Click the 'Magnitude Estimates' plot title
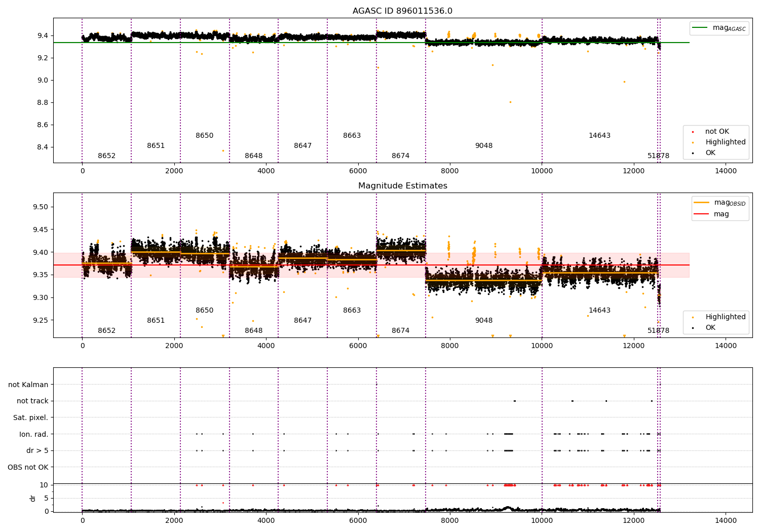The width and height of the screenshot is (760, 532). pos(402,186)
